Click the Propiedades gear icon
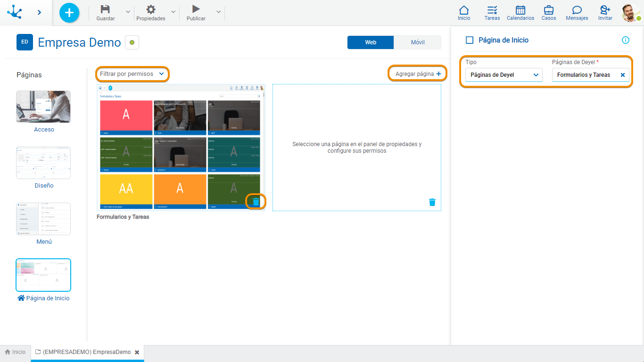Image resolution: width=644 pixels, height=362 pixels. tap(151, 9)
